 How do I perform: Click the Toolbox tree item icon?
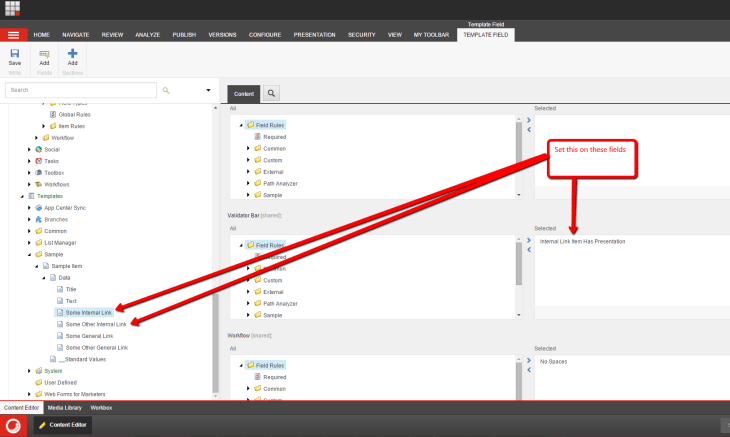(39, 173)
